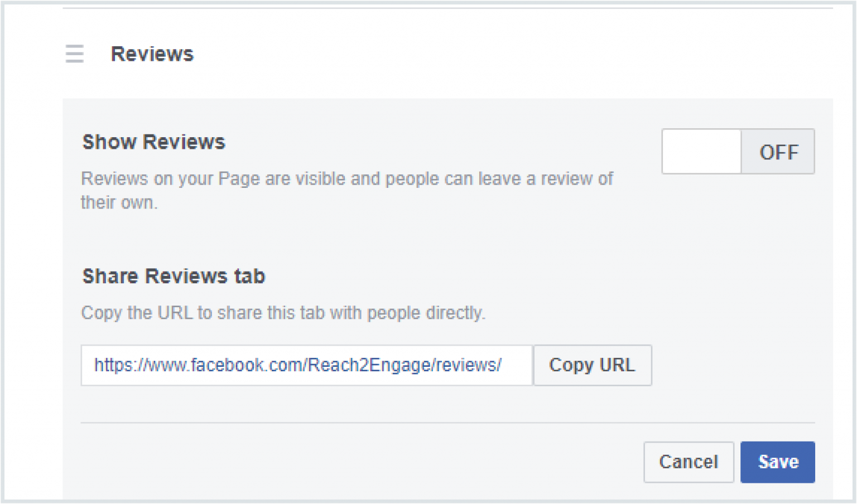This screenshot has width=857, height=504.
Task: Click the hamburger icon beside Reviews heading
Action: (74, 54)
